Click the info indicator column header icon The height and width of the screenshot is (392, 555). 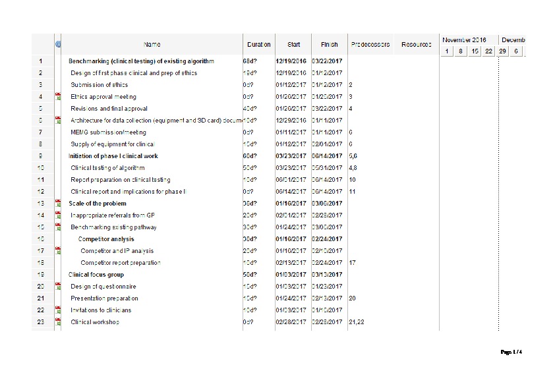click(x=58, y=44)
